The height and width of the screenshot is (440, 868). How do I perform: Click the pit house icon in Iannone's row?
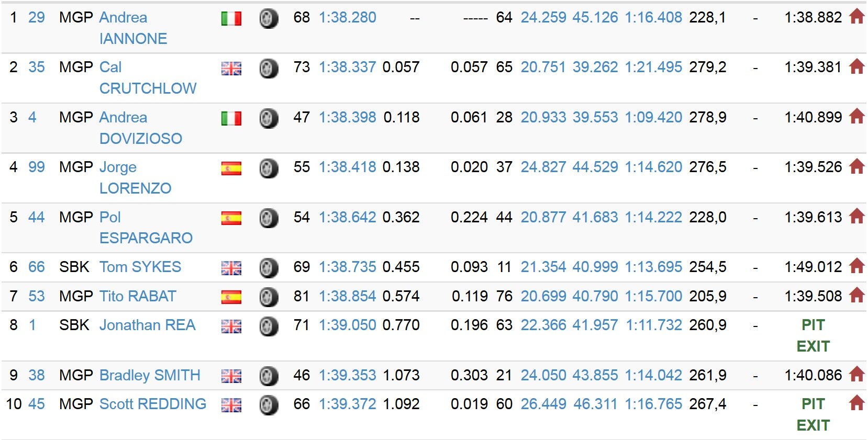856,17
